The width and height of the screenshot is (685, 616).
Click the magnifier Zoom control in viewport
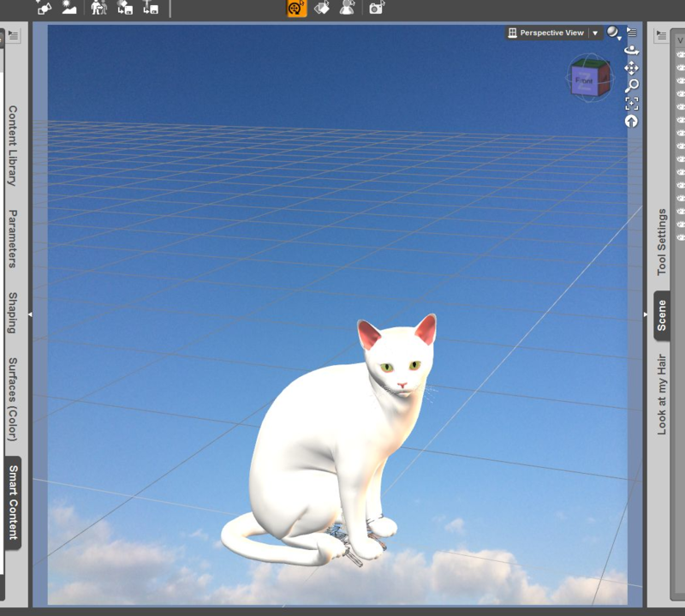point(632,86)
